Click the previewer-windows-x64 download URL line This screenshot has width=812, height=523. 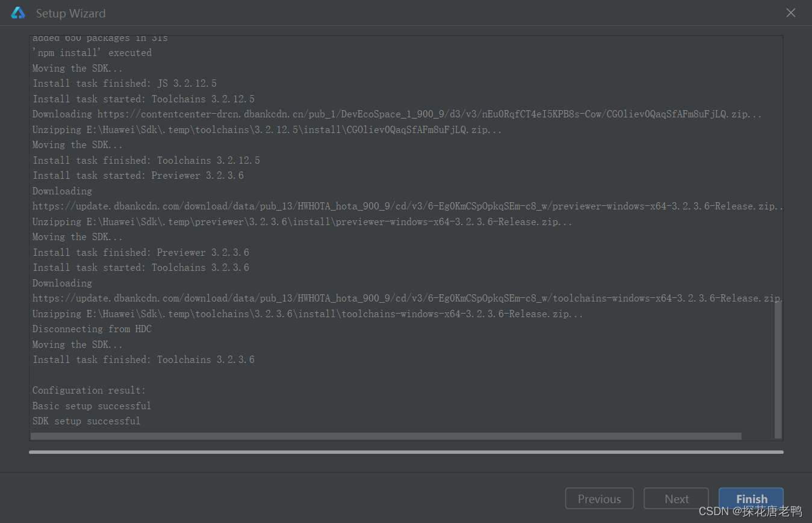408,206
